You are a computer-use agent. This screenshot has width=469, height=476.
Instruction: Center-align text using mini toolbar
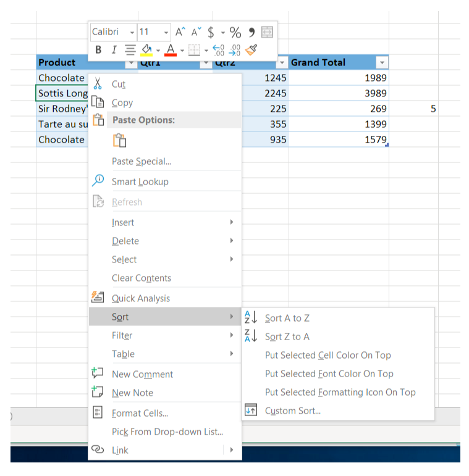tap(130, 50)
